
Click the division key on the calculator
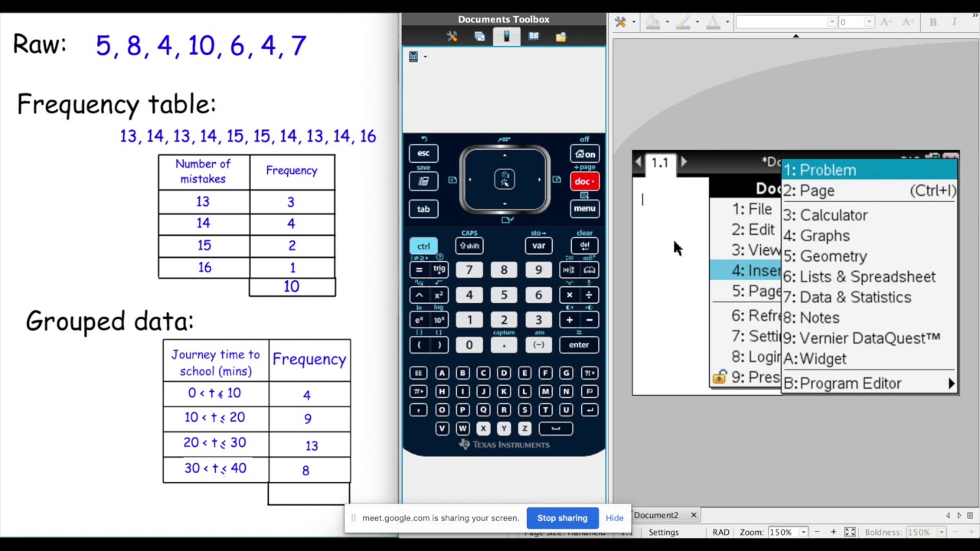click(x=589, y=295)
